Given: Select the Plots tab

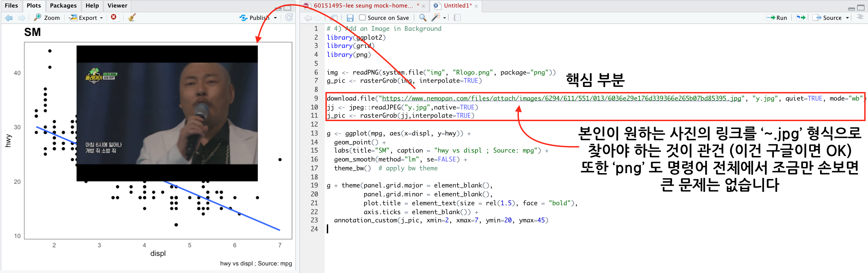Looking at the screenshot, I should coord(34,5).
